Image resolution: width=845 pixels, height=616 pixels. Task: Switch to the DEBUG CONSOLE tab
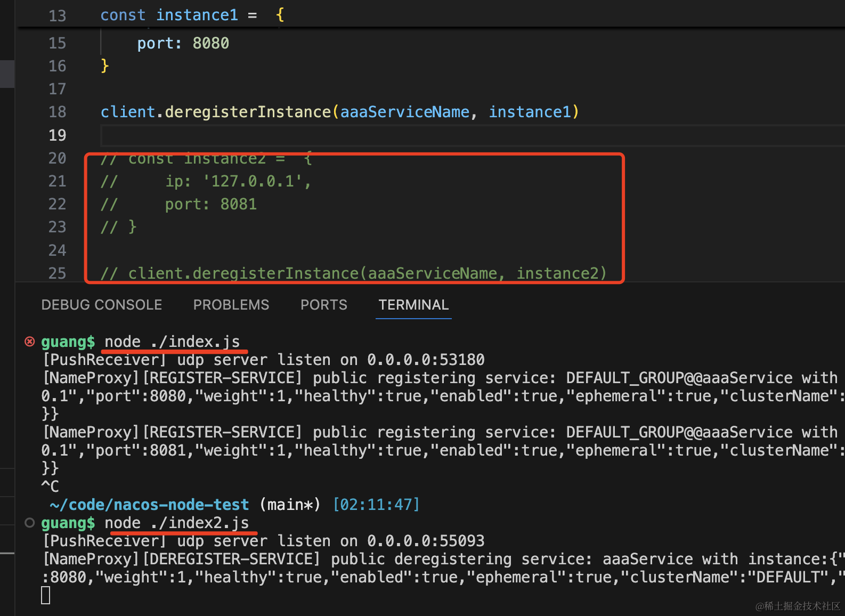[x=101, y=305]
